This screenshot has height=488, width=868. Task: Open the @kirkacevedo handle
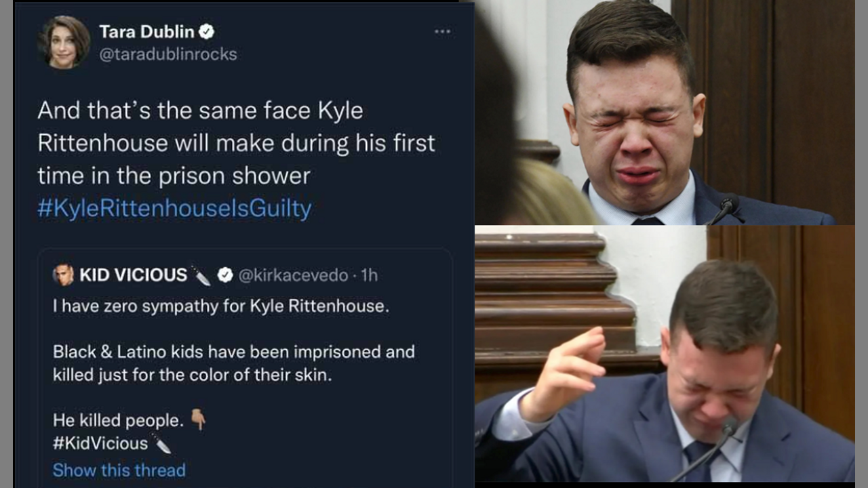tap(292, 274)
